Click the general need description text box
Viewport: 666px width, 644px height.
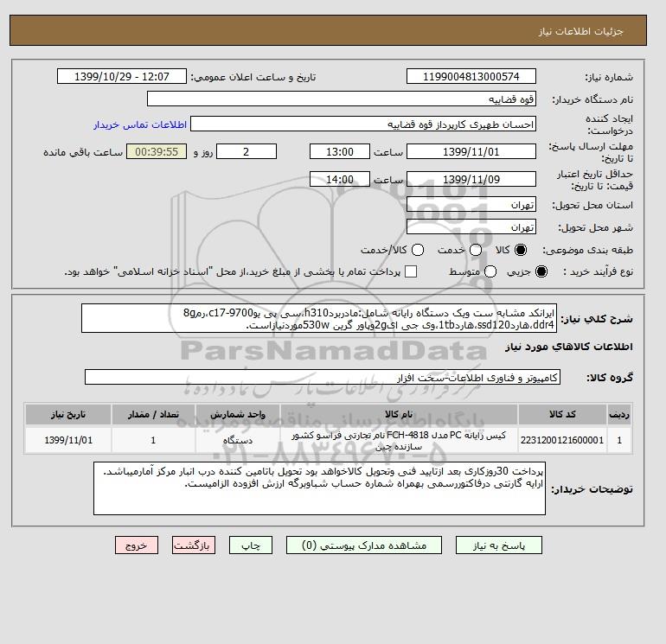319,318
